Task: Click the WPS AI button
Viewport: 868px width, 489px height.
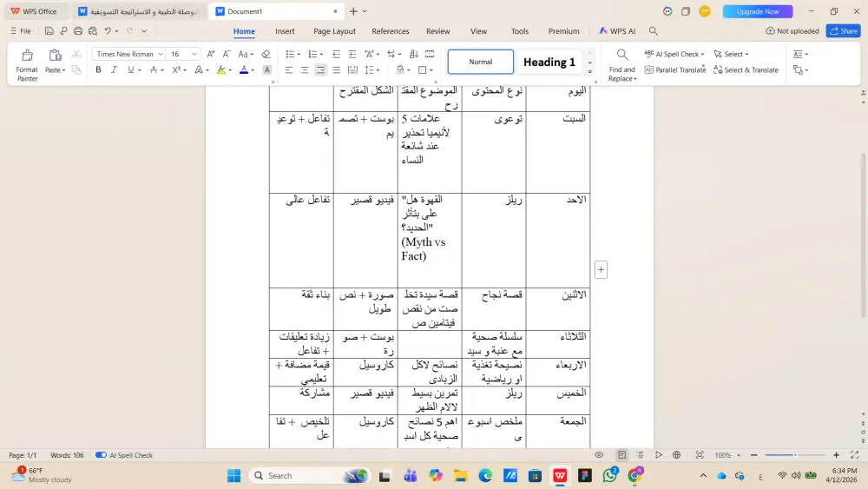Action: pyautogui.click(x=617, y=31)
